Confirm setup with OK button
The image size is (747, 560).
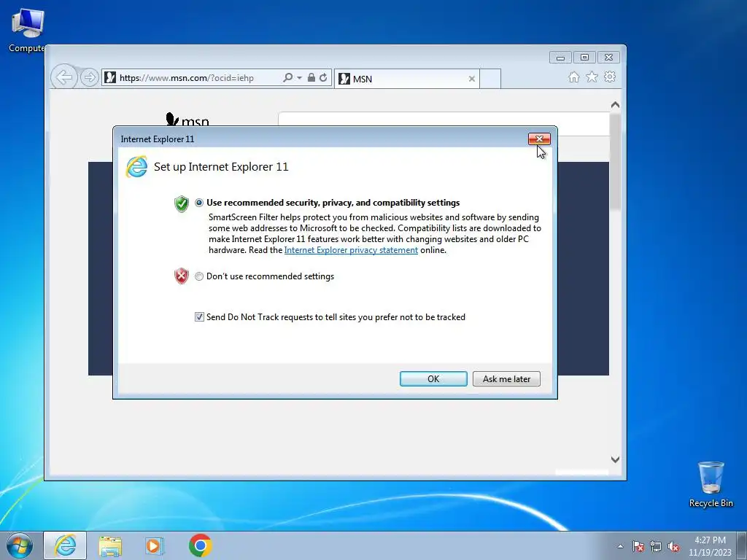[433, 379]
